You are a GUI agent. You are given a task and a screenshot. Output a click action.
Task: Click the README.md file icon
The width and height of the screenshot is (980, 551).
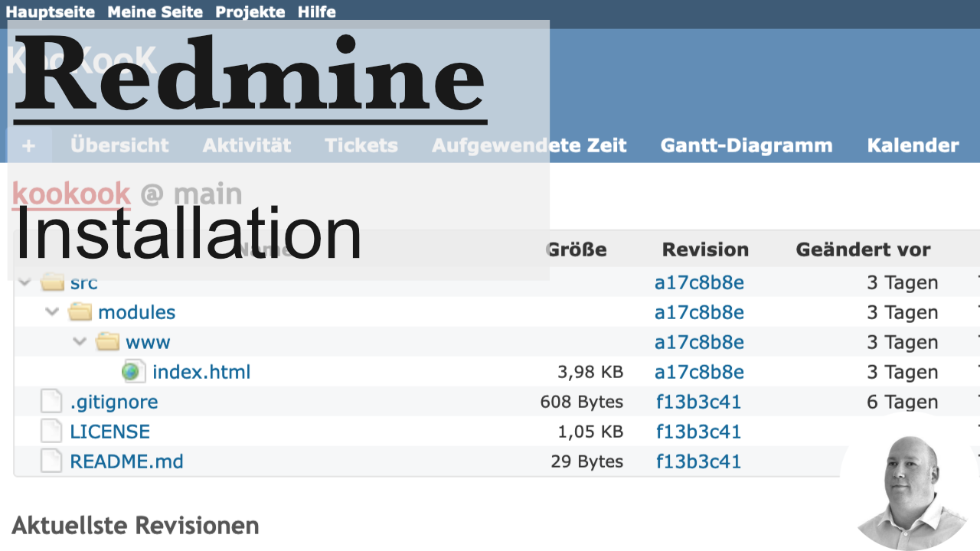pos(51,461)
